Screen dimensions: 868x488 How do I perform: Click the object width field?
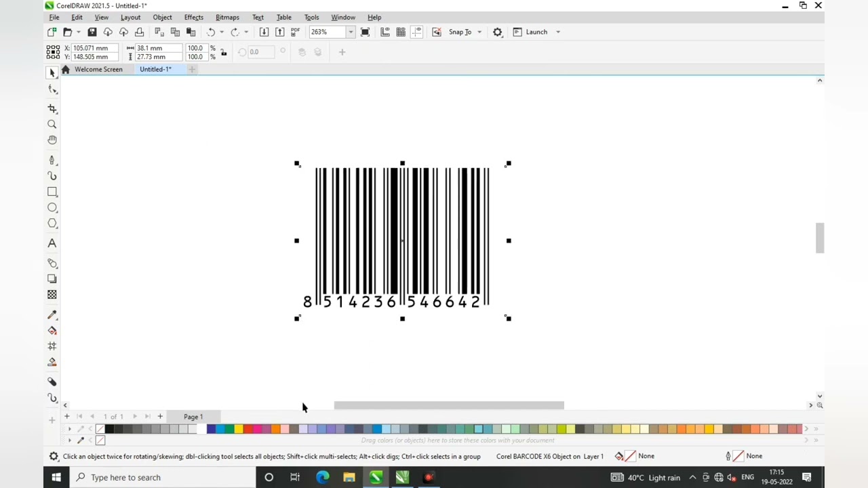pyautogui.click(x=158, y=48)
